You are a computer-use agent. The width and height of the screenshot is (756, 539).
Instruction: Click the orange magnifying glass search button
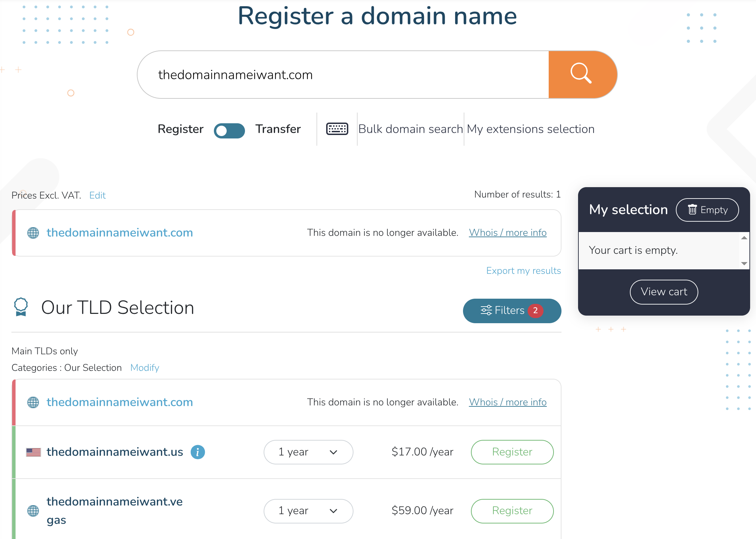pyautogui.click(x=582, y=74)
